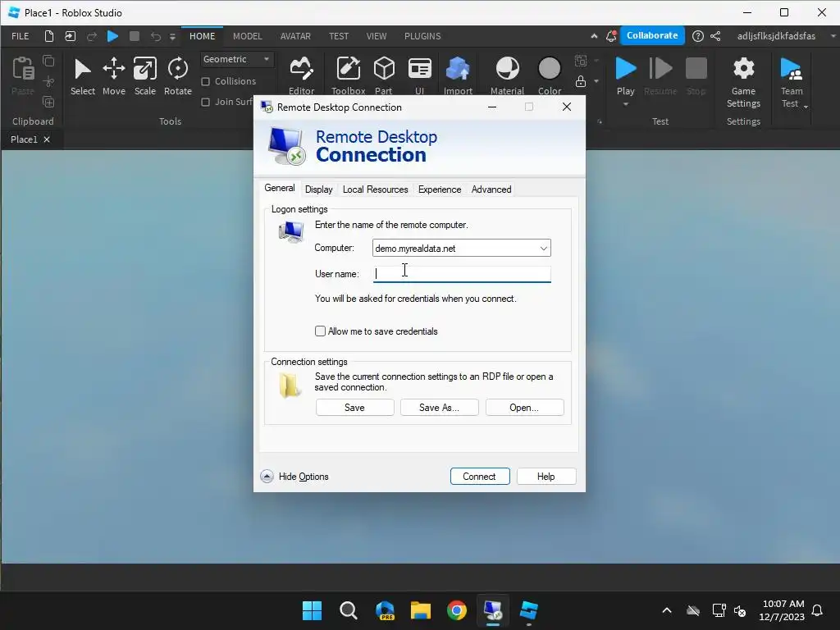The width and height of the screenshot is (840, 630).
Task: Save the current connection settings
Action: click(x=354, y=407)
